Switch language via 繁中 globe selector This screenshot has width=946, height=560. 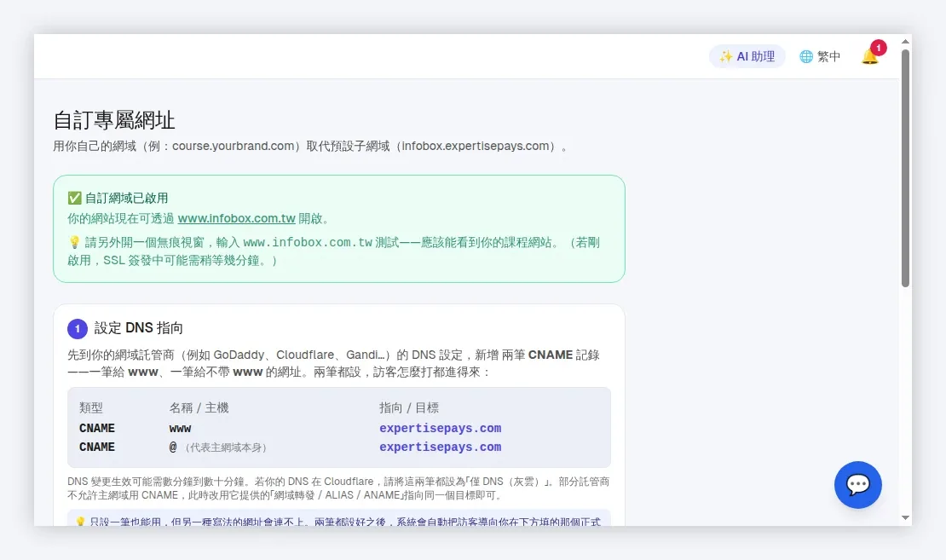(x=820, y=56)
